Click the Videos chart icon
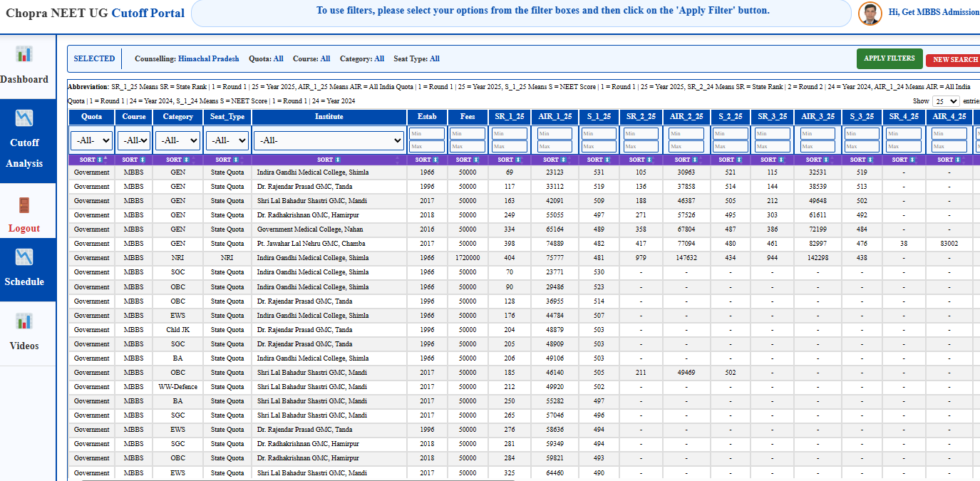Image resolution: width=980 pixels, height=481 pixels. point(24,321)
